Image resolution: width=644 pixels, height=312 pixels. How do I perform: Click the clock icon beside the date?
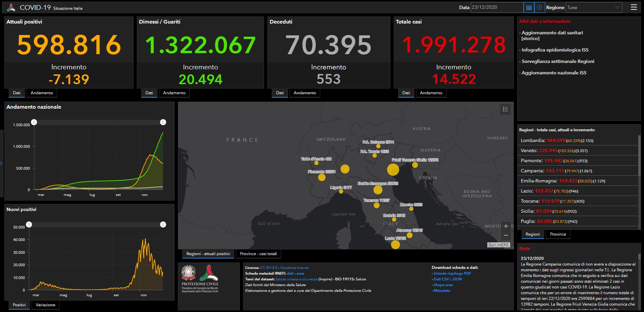pos(539,7)
